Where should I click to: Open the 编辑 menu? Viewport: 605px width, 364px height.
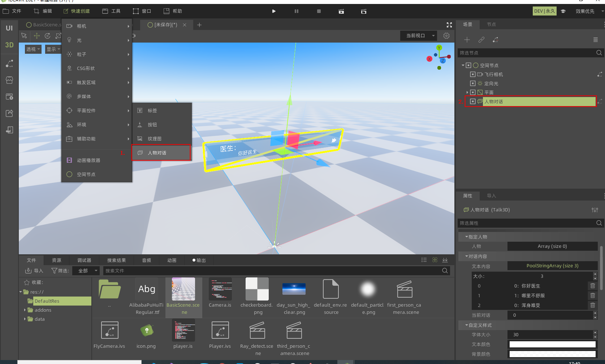pyautogui.click(x=43, y=11)
